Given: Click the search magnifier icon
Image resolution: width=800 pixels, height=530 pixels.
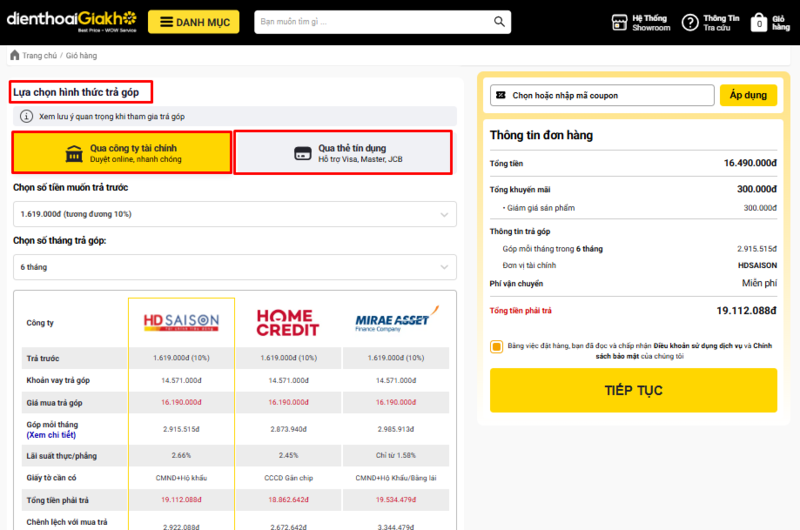Looking at the screenshot, I should (x=497, y=22).
